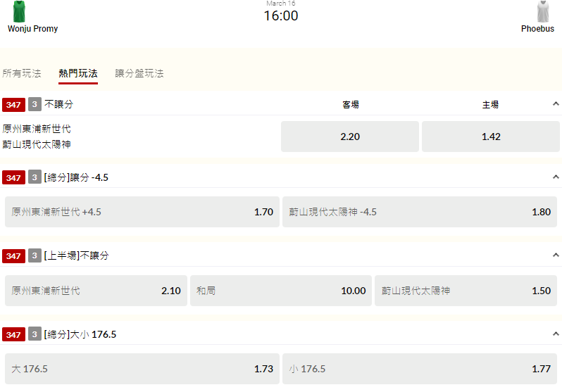Screen dimensions: 562x392
Task: Choose over 大 176.5 at 1.73
Action: 142,369
